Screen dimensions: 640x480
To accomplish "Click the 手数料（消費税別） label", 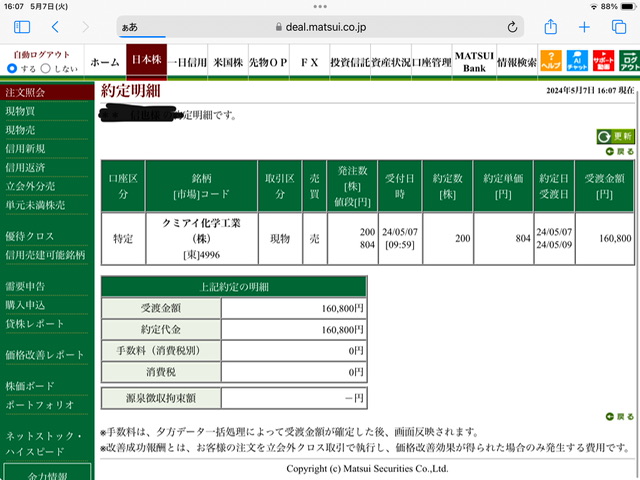I will click(161, 351).
